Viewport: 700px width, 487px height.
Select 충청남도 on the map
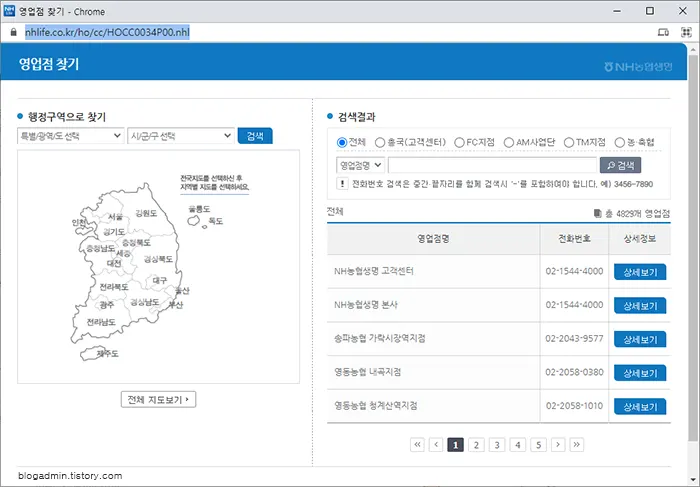100,248
